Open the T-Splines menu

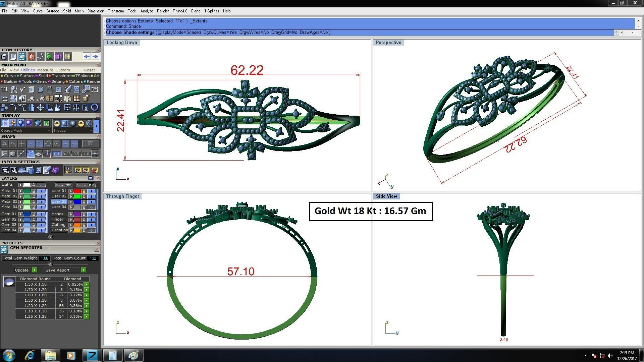tap(212, 11)
